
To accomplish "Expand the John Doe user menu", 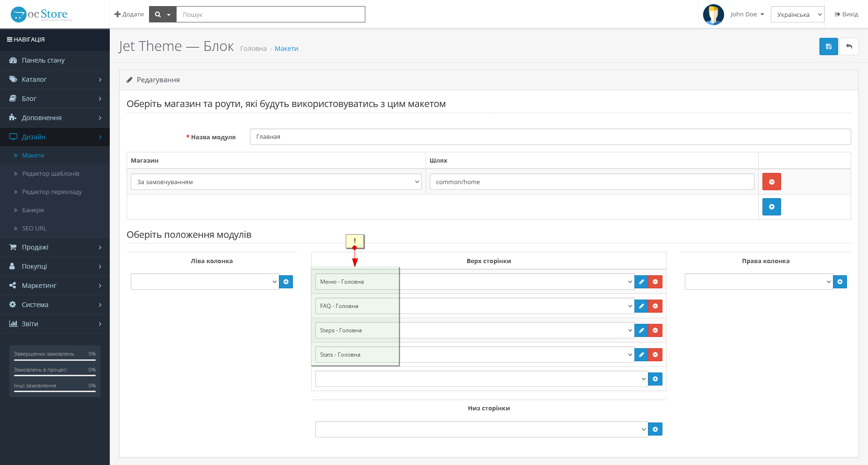I will (747, 14).
